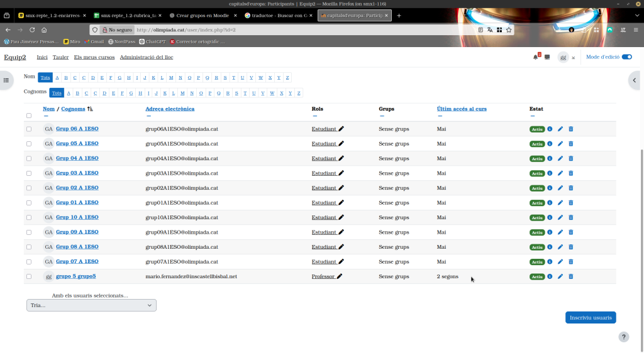Edit enrolment pencil for Grup 04 A 1ESO
The image size is (644, 353).
coord(560,158)
